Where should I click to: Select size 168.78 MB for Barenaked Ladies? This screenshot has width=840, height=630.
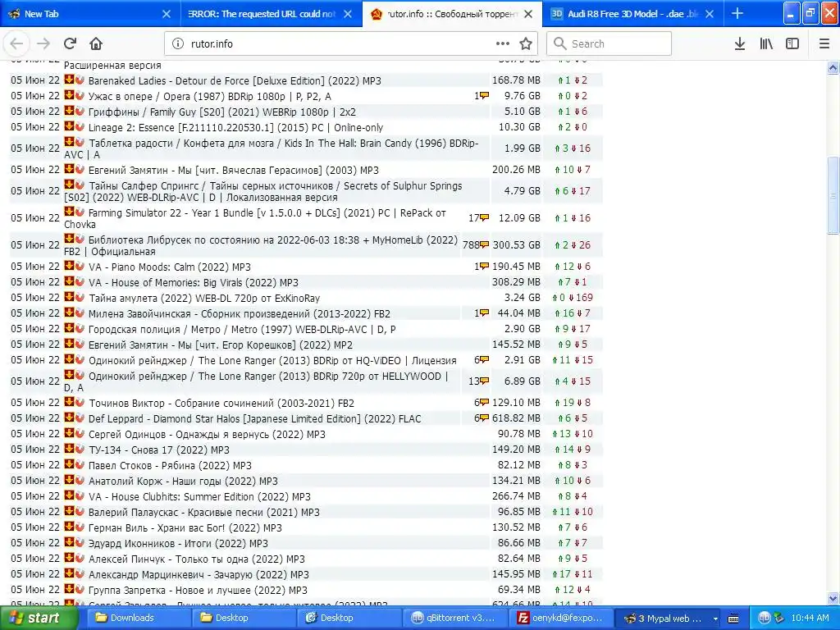click(x=516, y=80)
